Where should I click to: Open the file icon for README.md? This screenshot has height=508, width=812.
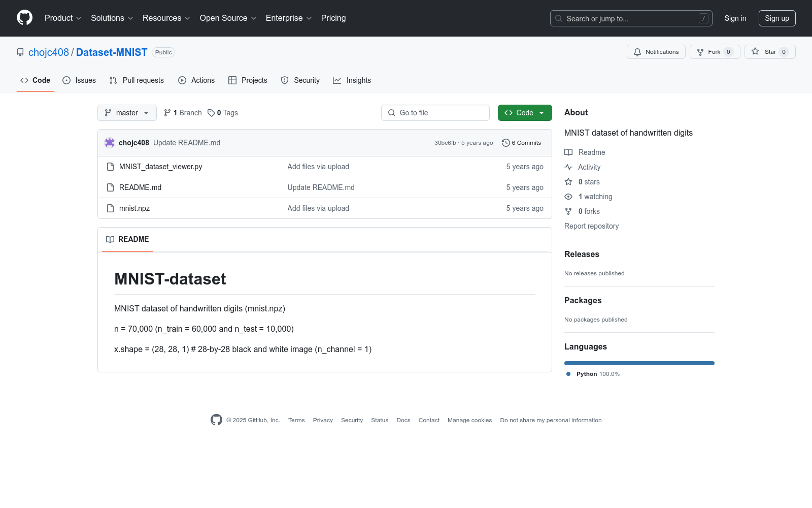[110, 187]
